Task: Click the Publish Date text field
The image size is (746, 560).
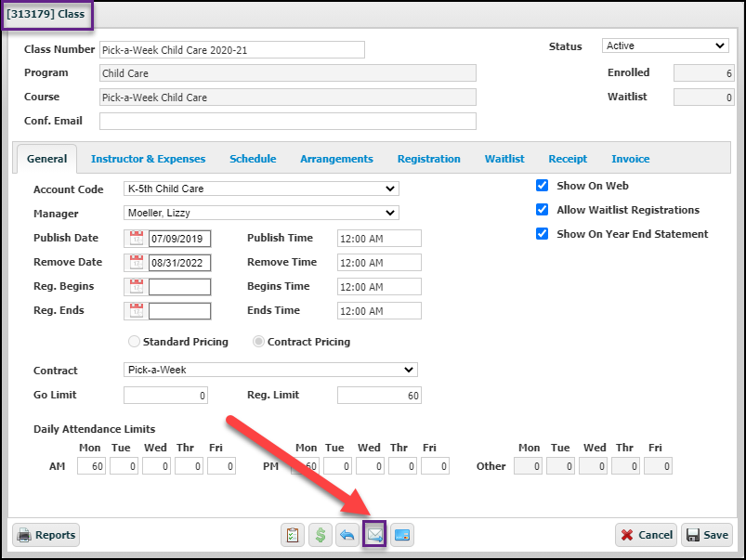Action: click(x=180, y=239)
